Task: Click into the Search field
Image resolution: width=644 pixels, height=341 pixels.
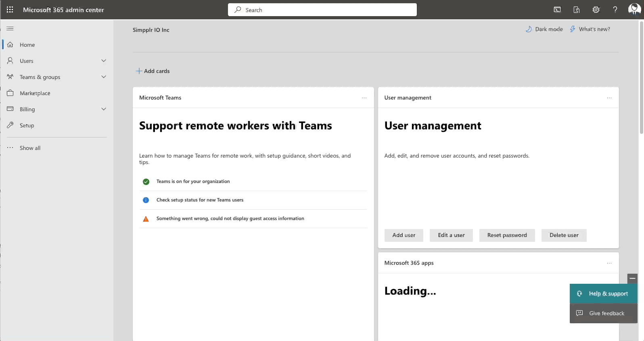Action: pos(322,10)
